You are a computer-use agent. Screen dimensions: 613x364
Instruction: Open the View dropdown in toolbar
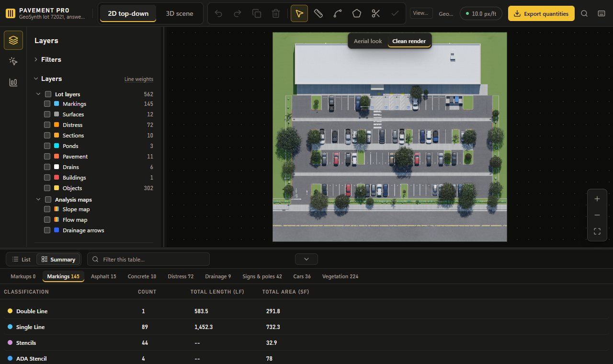(421, 13)
